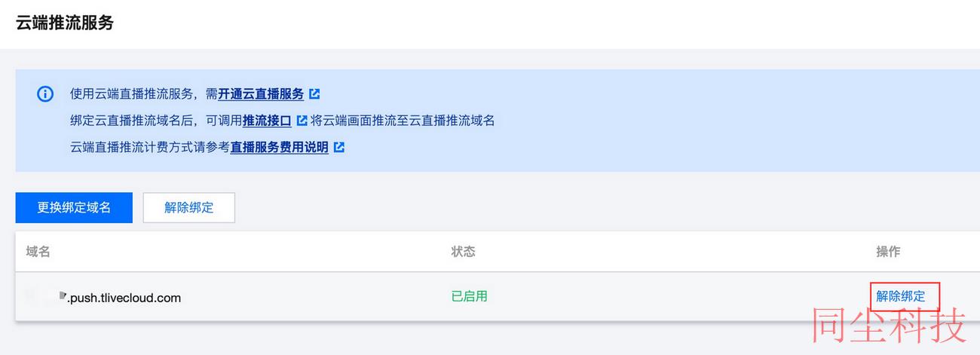Click the 状态 column header

(463, 252)
